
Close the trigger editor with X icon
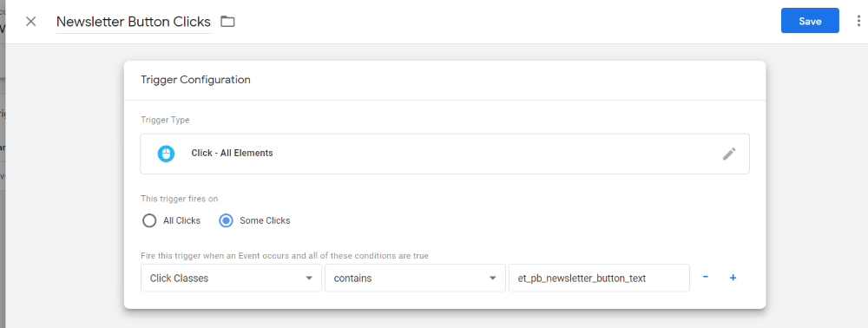(31, 22)
